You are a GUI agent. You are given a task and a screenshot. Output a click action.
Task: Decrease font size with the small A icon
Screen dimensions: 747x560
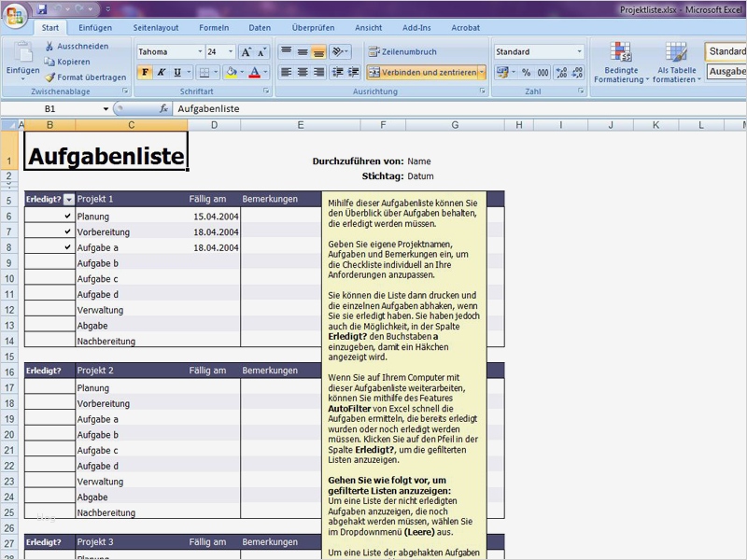pyautogui.click(x=261, y=52)
